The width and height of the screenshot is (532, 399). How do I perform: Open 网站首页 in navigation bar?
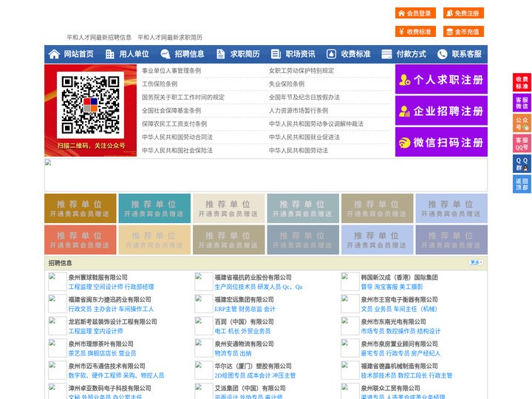point(78,54)
